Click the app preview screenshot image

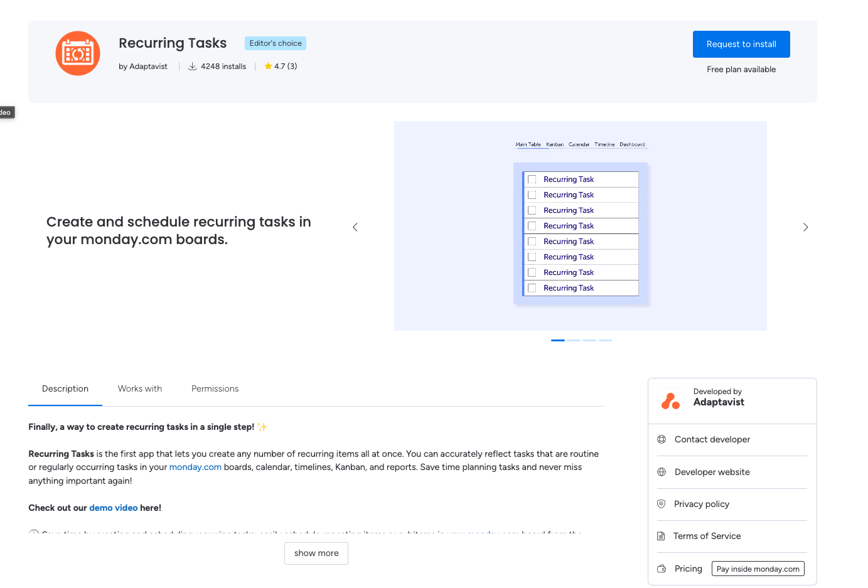[581, 226]
